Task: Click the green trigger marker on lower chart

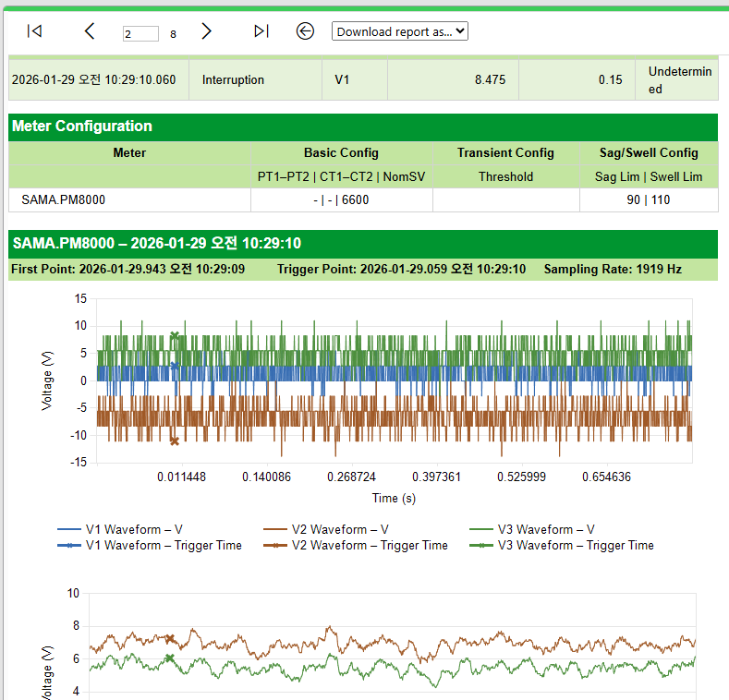Action: tap(170, 658)
